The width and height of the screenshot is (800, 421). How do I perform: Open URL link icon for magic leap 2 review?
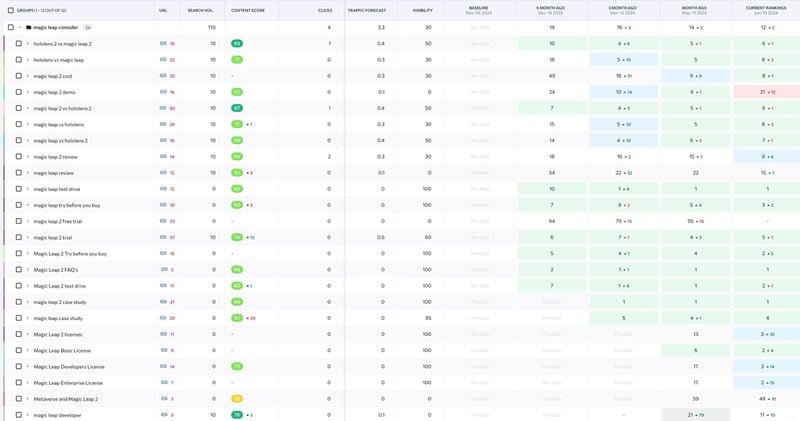pyautogui.click(x=163, y=157)
